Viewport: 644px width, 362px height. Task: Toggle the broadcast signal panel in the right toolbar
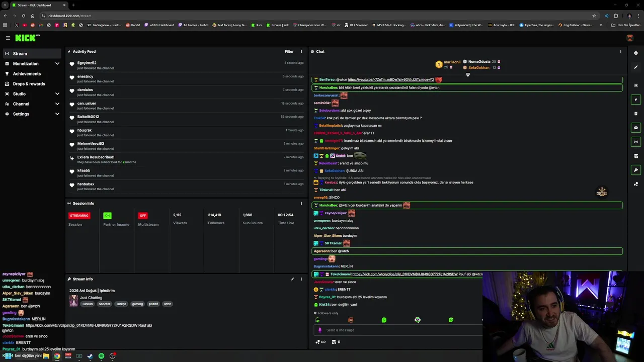636,142
